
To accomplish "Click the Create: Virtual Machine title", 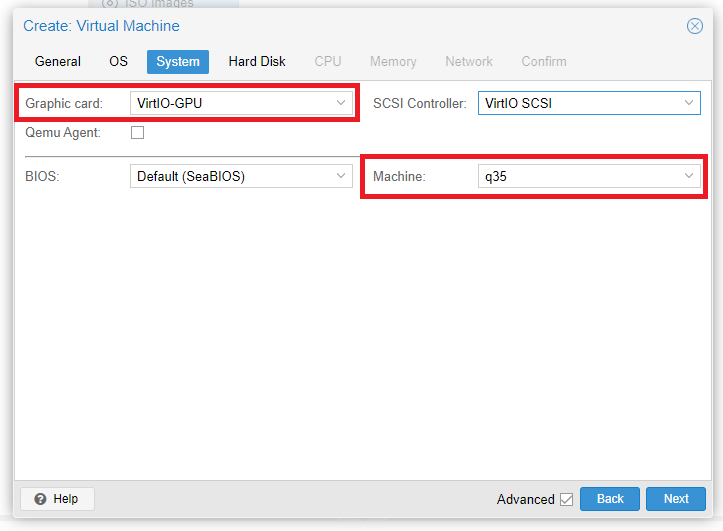I will coord(101,26).
